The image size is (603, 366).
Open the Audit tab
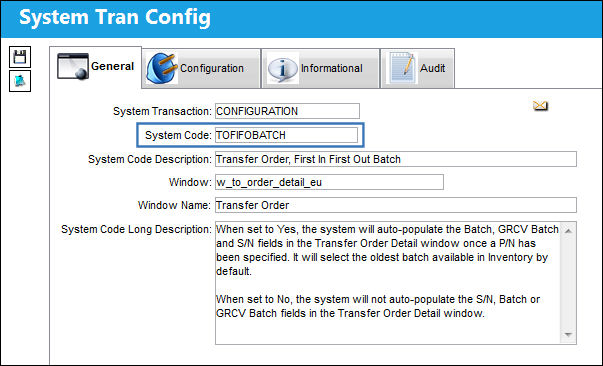point(418,68)
